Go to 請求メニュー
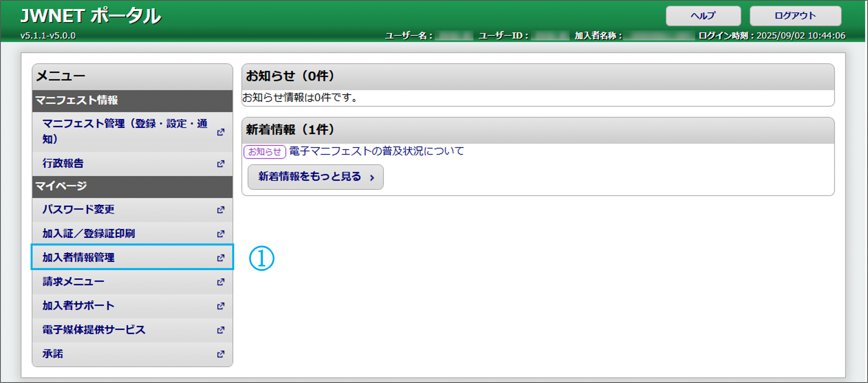The width and height of the screenshot is (868, 383). 73,282
